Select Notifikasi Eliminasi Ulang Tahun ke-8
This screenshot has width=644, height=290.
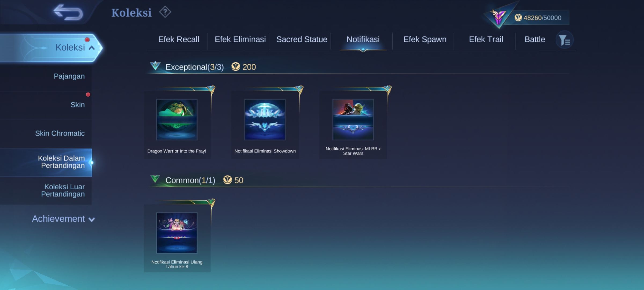point(177,233)
